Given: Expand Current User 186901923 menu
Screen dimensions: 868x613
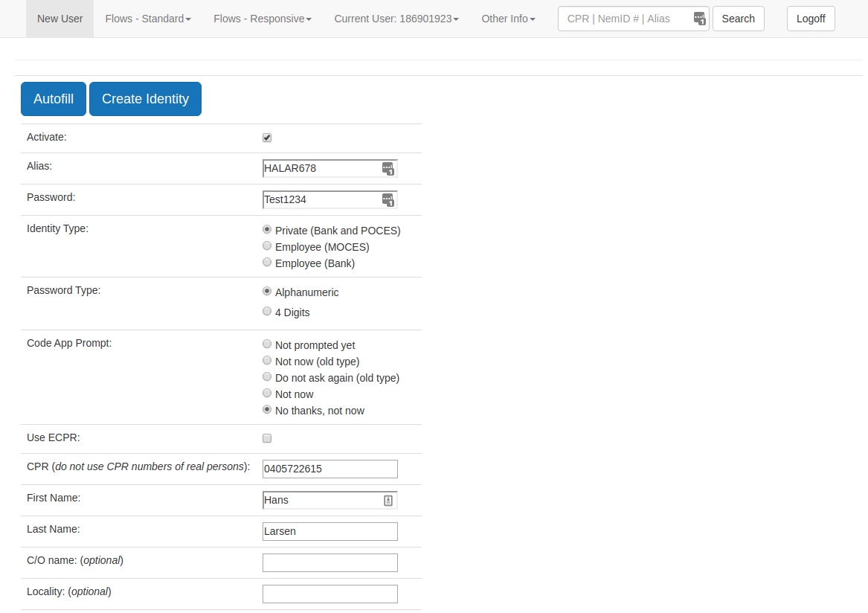Looking at the screenshot, I should pos(396,19).
